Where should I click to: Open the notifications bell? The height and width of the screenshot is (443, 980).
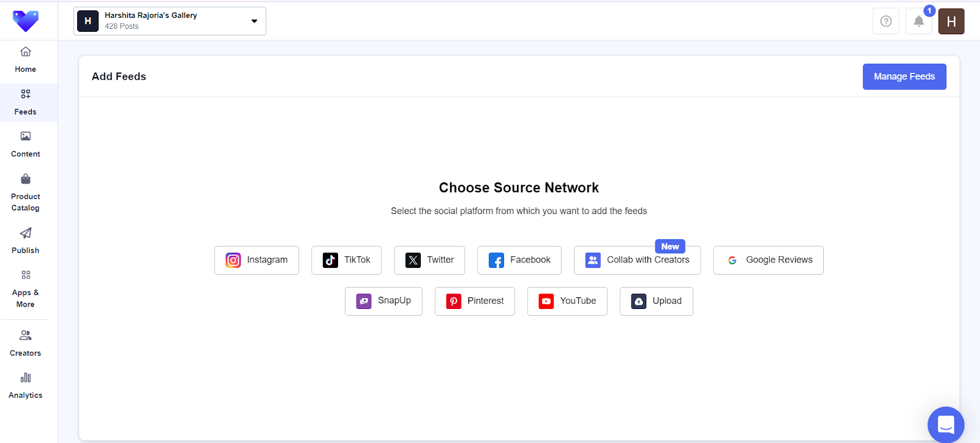(919, 21)
